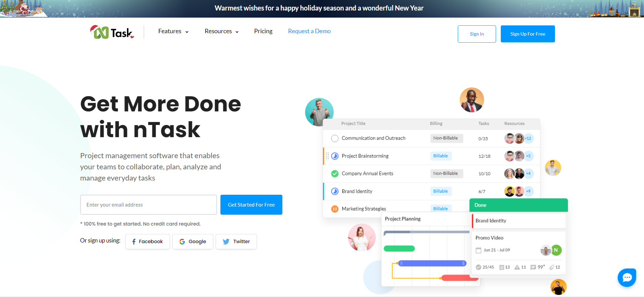This screenshot has height=297, width=644.
Task: Click the man in suit avatar photo
Action: 472,100
